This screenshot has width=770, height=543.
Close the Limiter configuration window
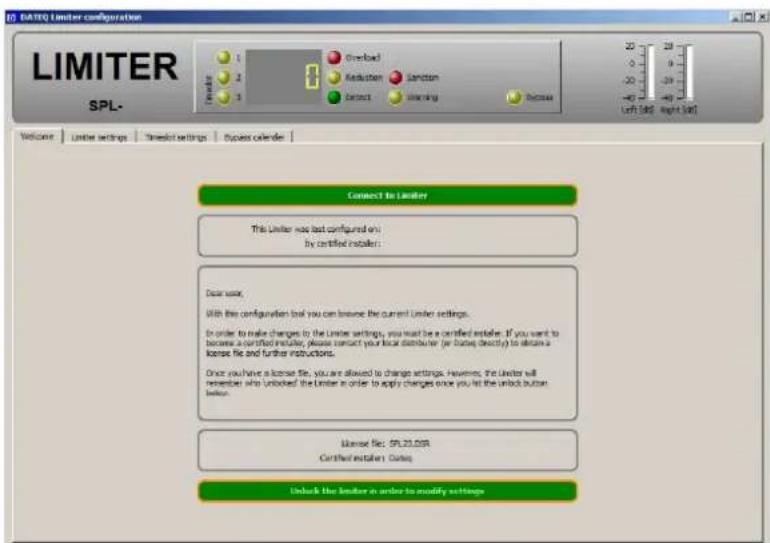[x=762, y=17]
